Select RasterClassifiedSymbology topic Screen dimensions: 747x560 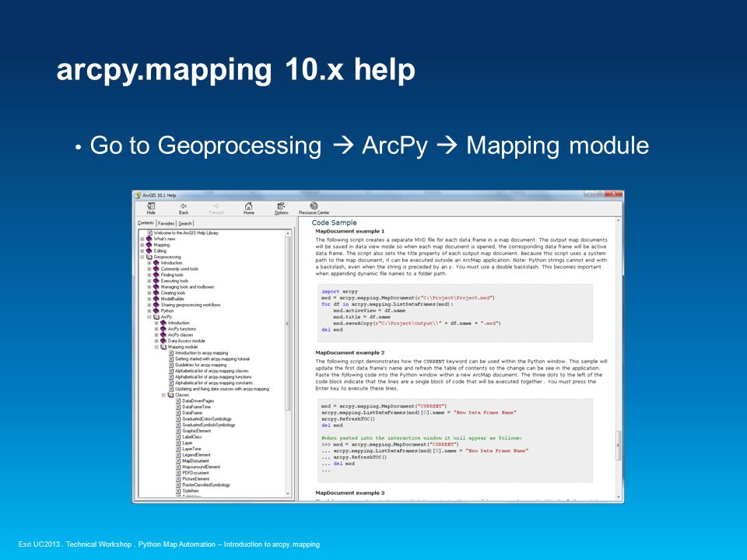(x=205, y=485)
